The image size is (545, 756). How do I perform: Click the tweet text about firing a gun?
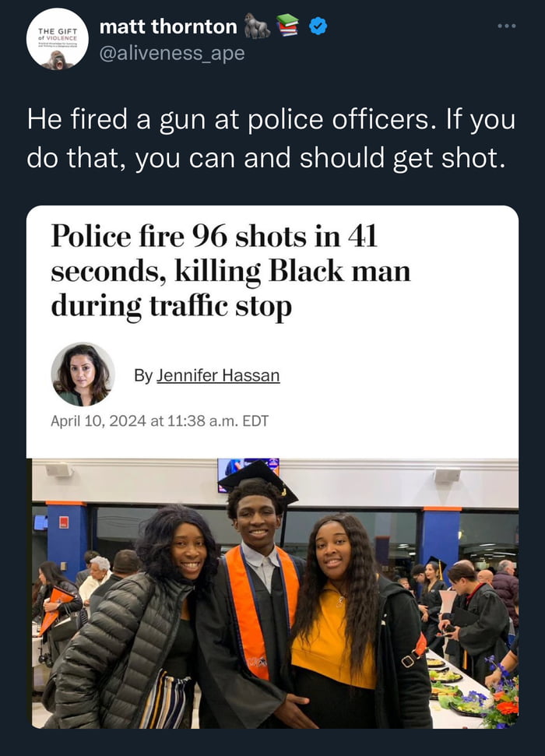pos(271,139)
